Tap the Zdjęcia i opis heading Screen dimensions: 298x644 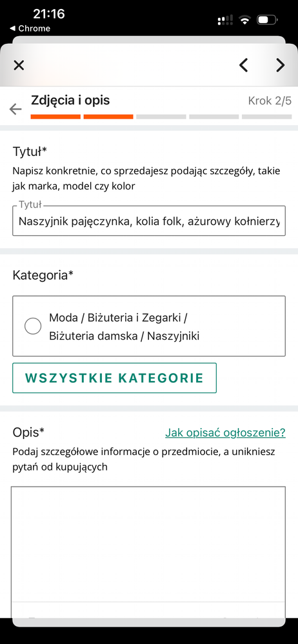coord(70,100)
